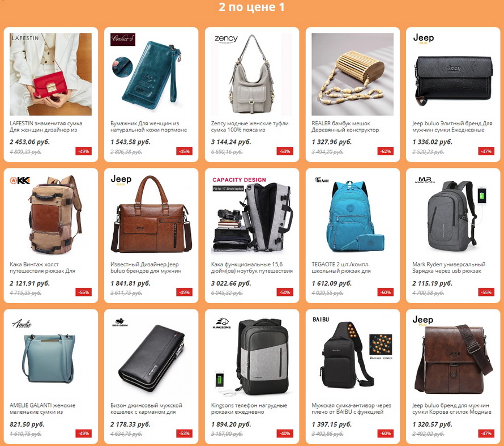Select the brown Jeep briefcase photo

coord(151,215)
